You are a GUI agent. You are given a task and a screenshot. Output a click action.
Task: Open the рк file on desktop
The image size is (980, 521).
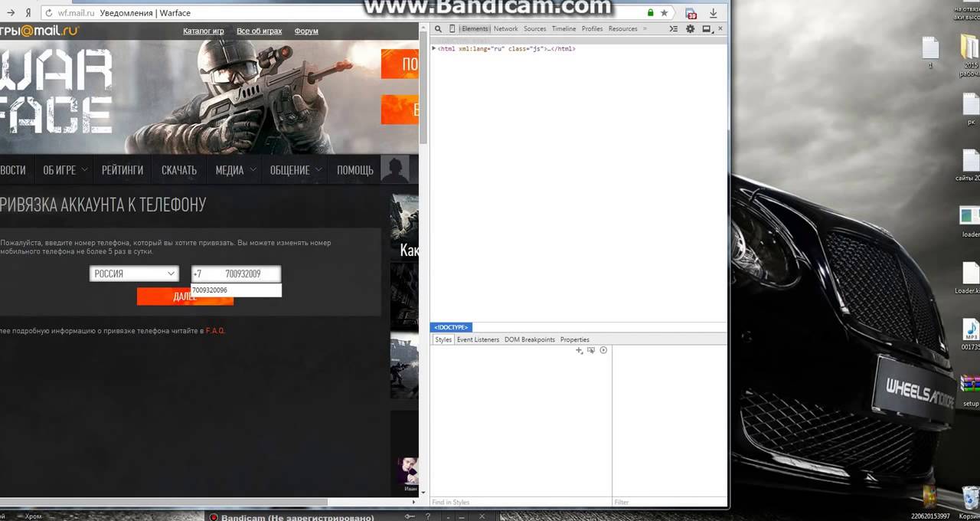click(x=971, y=110)
